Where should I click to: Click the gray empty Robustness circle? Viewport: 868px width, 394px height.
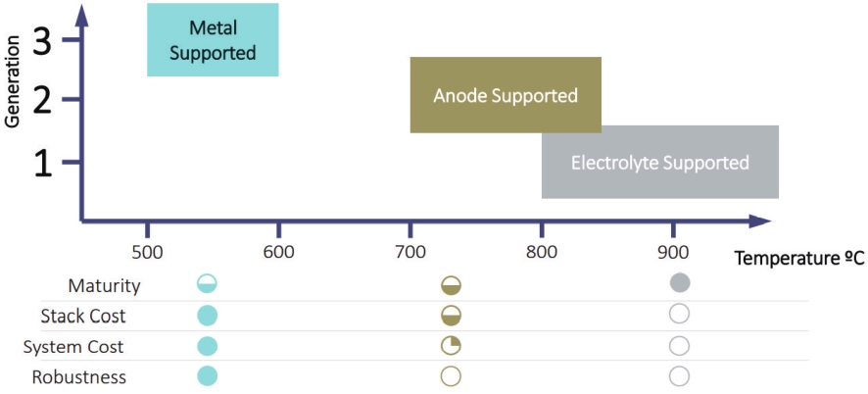679,376
